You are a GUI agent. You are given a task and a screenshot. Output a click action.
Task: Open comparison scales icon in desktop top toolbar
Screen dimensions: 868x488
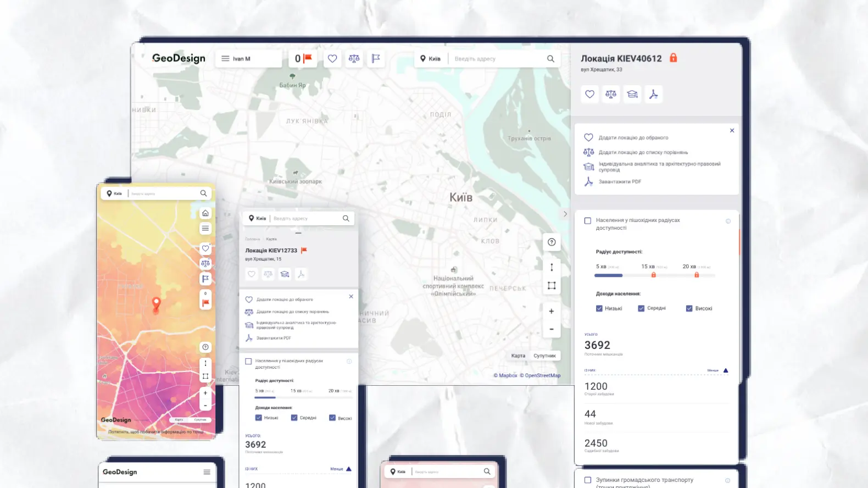coord(354,58)
